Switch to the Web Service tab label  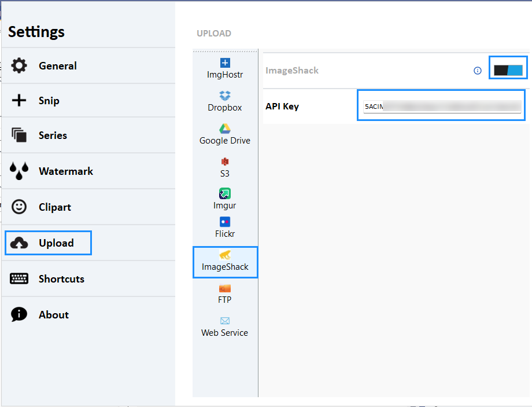coord(225,333)
